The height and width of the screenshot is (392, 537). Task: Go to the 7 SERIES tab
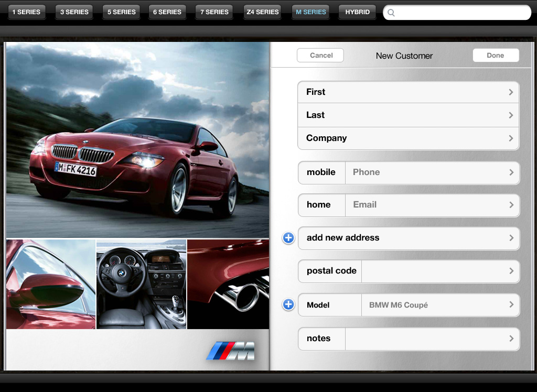pos(214,12)
